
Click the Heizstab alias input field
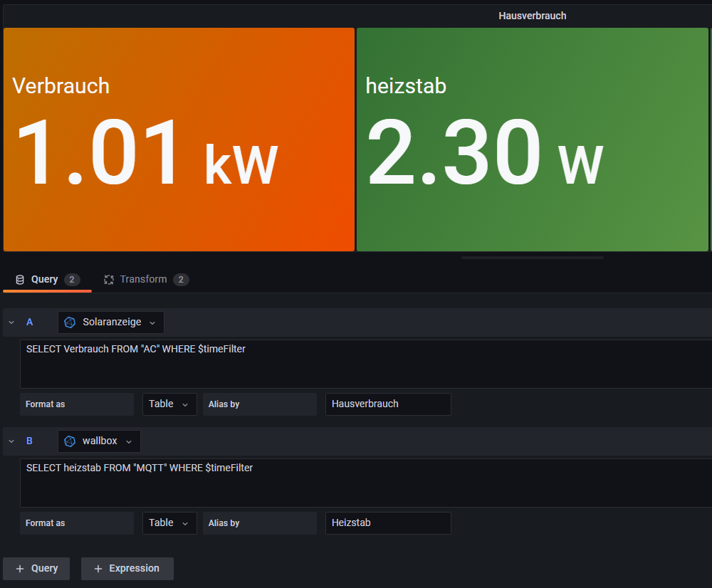pos(387,523)
